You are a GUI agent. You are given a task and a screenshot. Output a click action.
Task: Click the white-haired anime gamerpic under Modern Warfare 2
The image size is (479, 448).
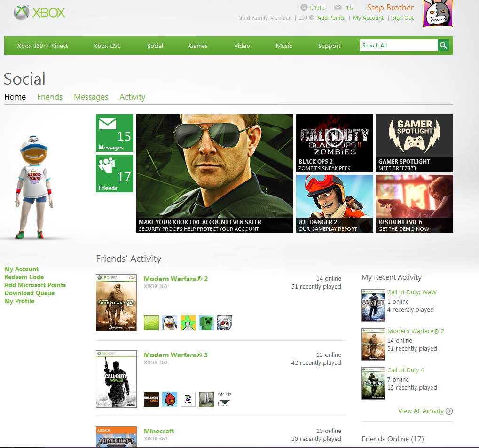[225, 323]
